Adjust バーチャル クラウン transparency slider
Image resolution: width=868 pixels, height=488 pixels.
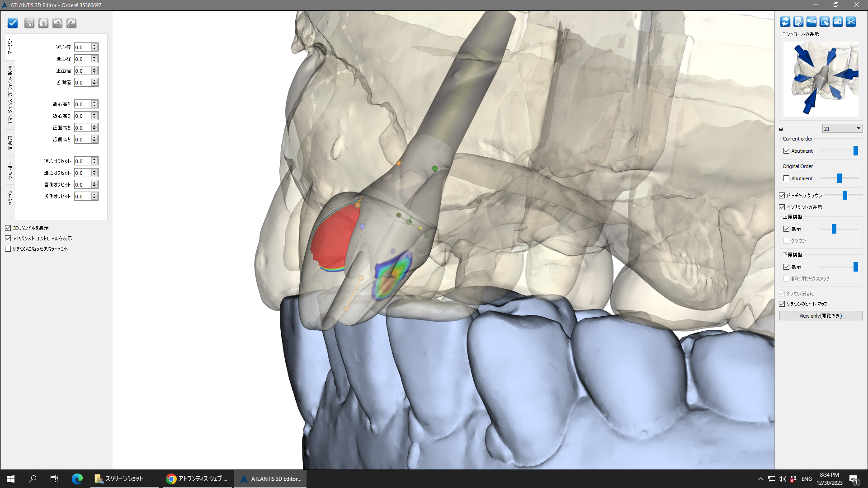[844, 196]
